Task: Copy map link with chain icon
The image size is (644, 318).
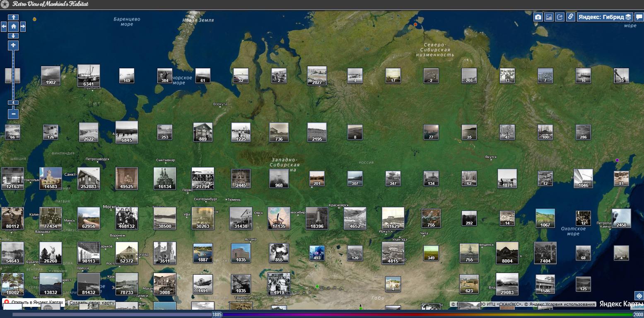Action: point(570,17)
